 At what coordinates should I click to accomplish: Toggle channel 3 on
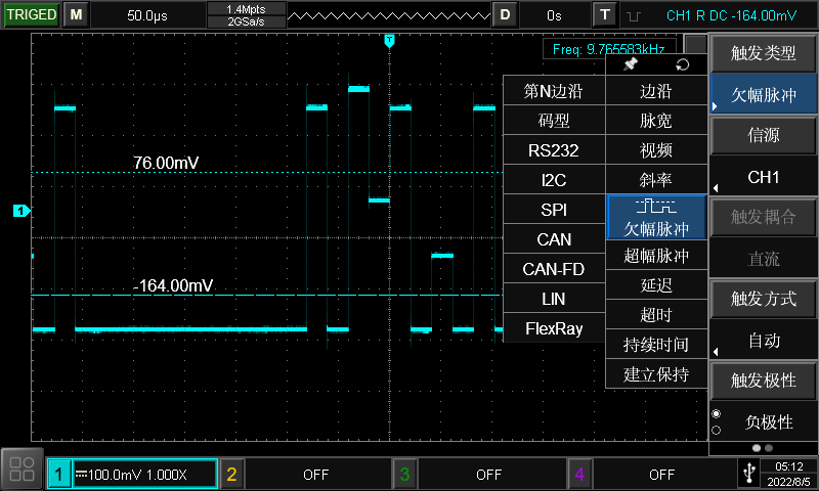(x=480, y=474)
